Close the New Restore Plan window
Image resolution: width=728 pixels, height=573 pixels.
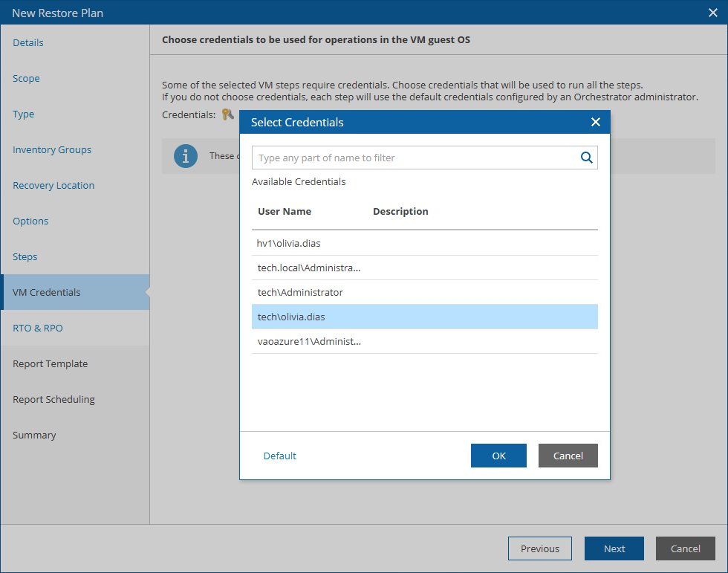(713, 13)
